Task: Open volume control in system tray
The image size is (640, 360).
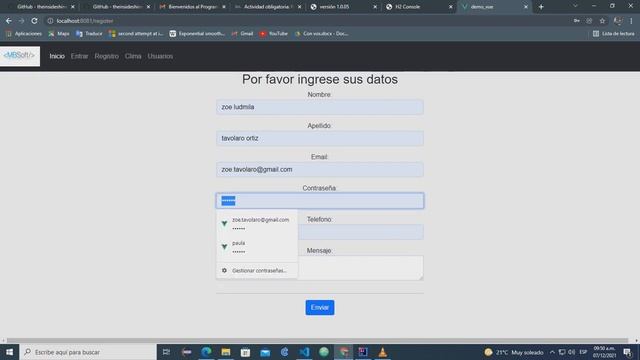Action: (x=571, y=352)
